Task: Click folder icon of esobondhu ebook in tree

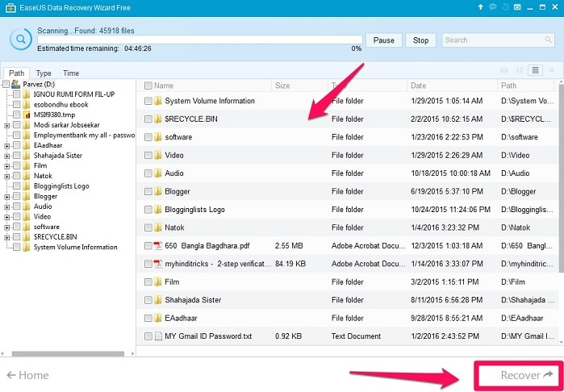Action: (x=27, y=105)
